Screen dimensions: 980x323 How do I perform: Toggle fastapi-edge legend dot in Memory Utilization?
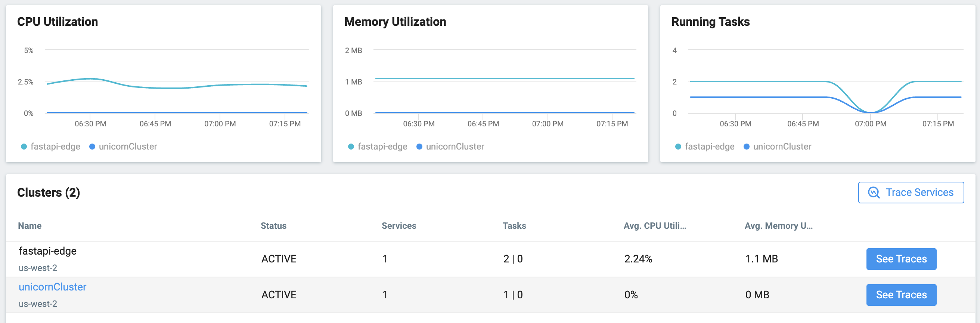[351, 147]
